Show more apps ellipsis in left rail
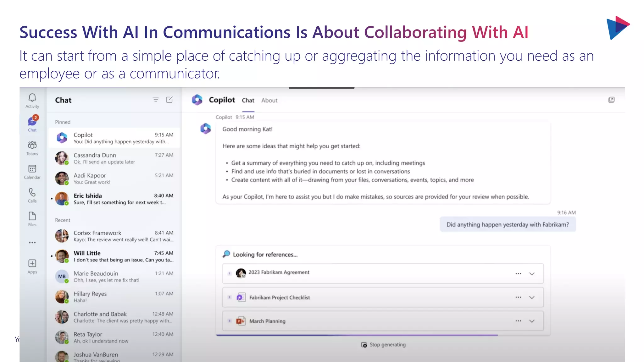Image resolution: width=644 pixels, height=362 pixels. coord(32,243)
